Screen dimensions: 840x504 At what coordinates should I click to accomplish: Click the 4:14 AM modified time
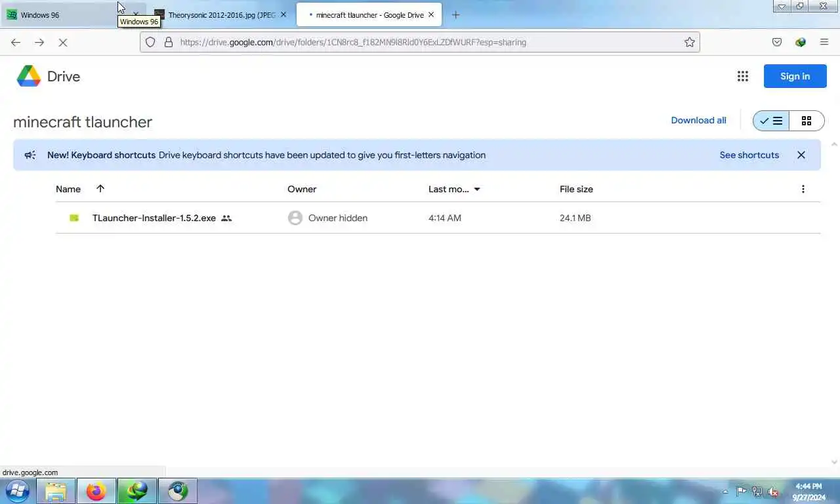[x=445, y=218]
